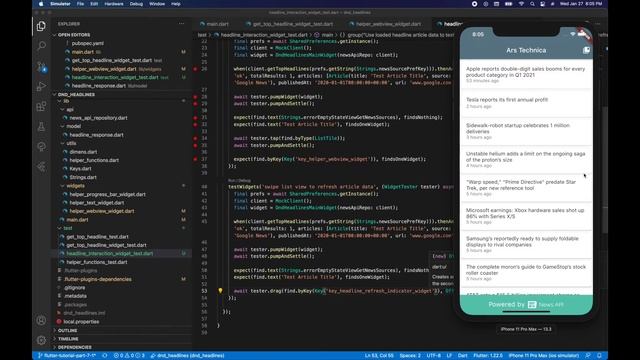Select iPhone 11 Pro Max device in status bar
Screen dimensions: 640x360
(544, 356)
